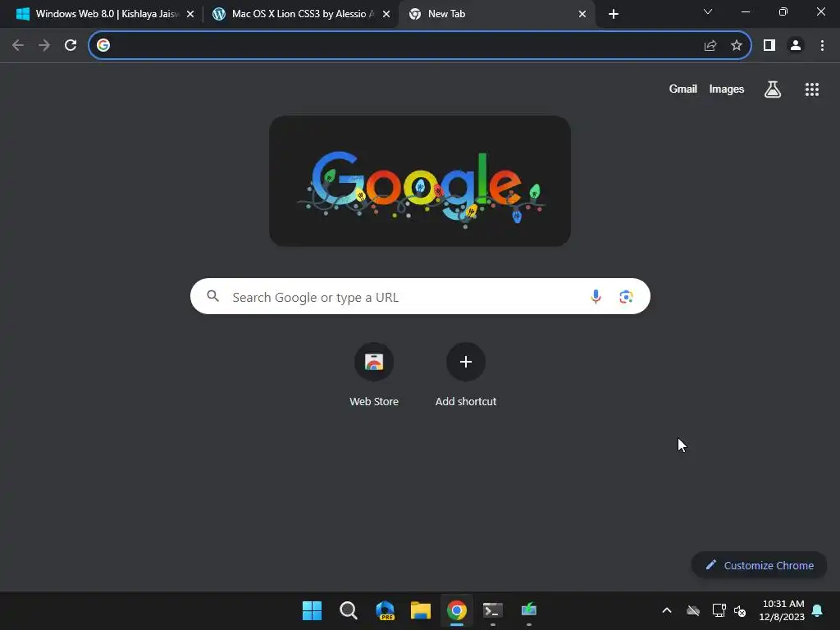The height and width of the screenshot is (630, 840).
Task: Click the Google icon in the address bar
Action: coord(103,46)
